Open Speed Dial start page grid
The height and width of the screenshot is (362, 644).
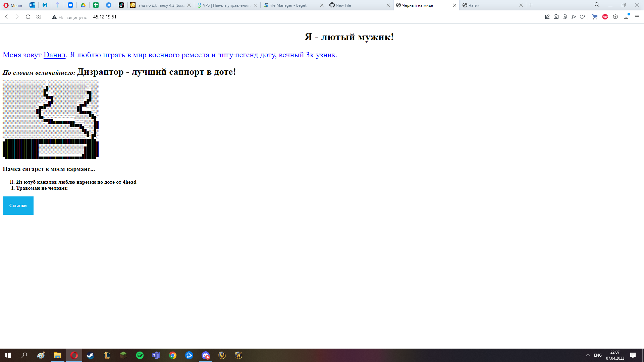39,17
